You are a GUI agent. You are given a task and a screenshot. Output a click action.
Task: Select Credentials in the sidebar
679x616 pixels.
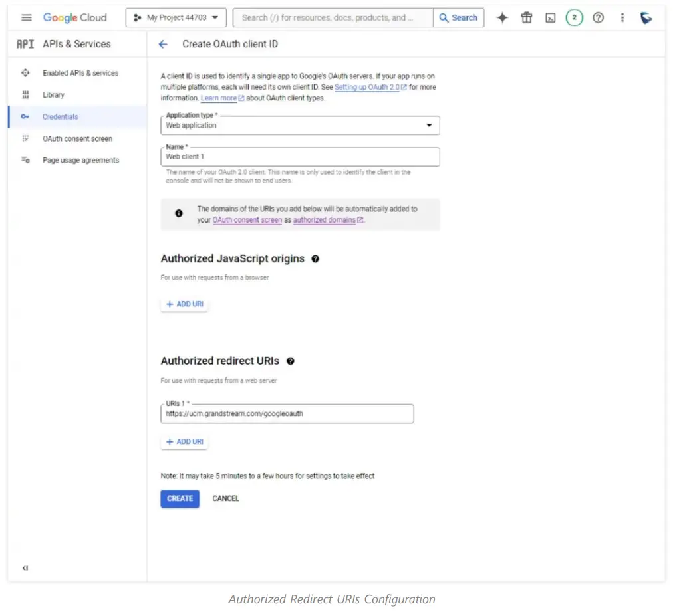coord(78,117)
